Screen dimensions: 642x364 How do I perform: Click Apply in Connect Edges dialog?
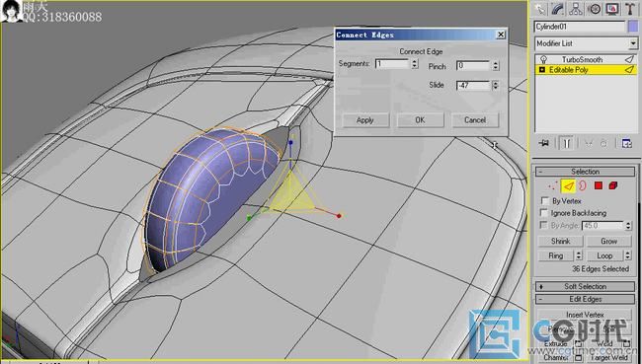click(365, 120)
